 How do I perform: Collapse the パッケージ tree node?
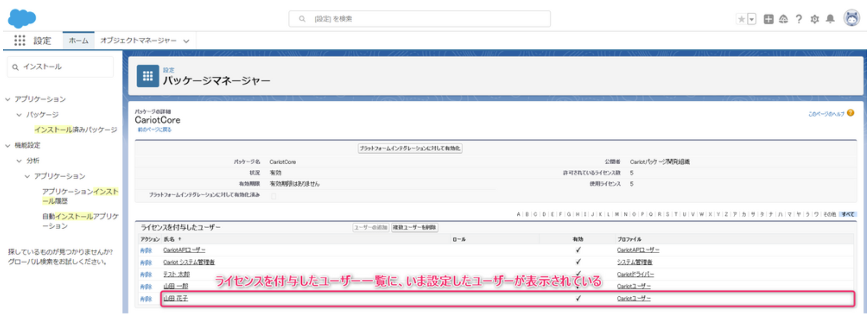19,115
